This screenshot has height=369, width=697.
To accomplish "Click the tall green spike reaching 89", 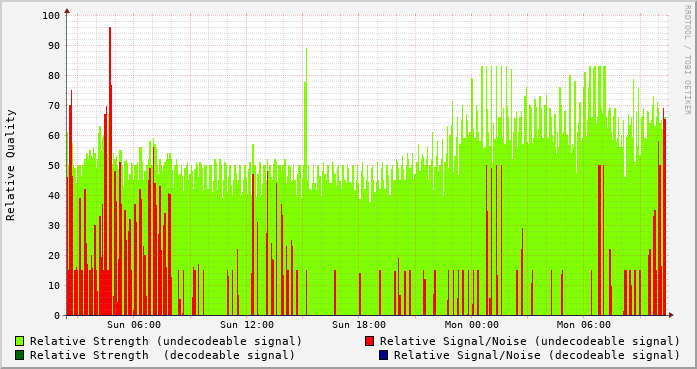I will [306, 107].
